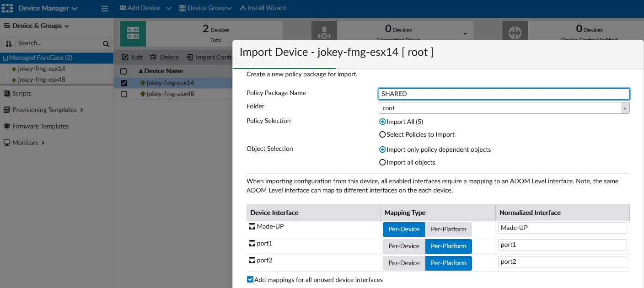Click the Device Group icon

pyautogui.click(x=182, y=8)
